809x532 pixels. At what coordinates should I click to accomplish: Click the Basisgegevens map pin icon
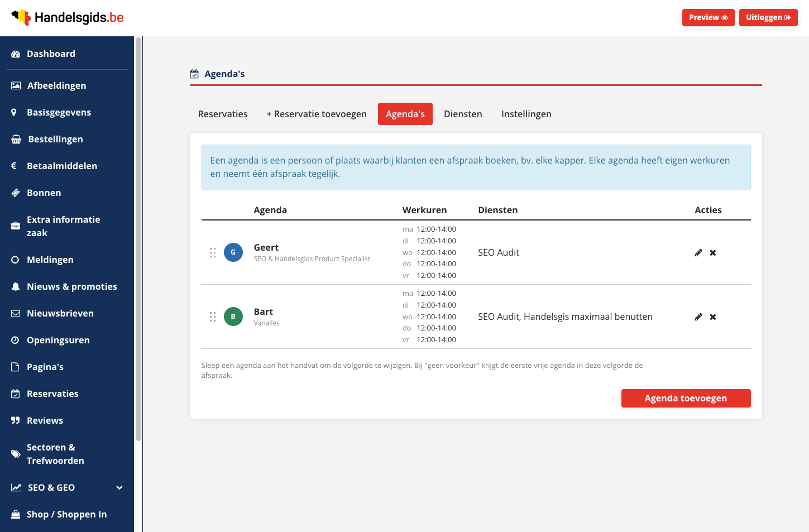pyautogui.click(x=14, y=112)
